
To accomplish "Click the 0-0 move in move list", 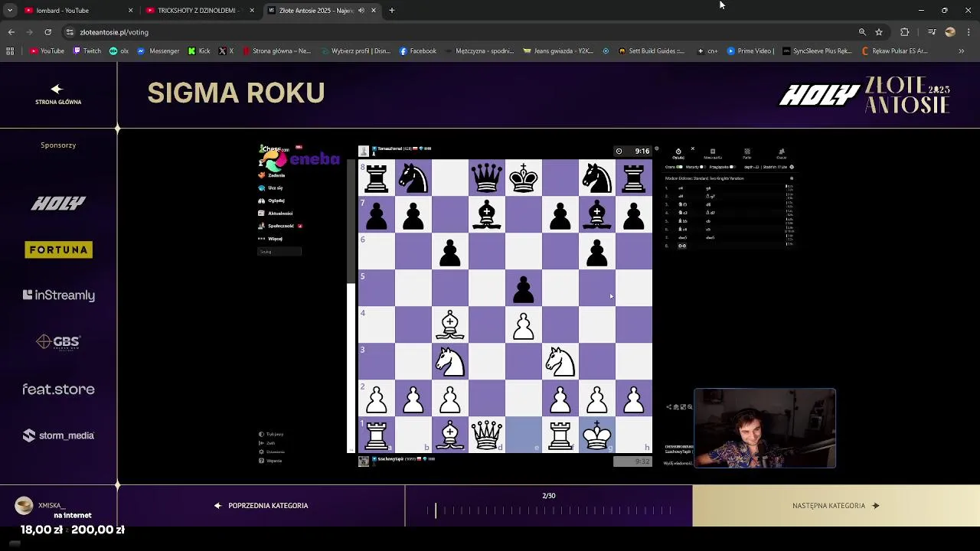I will coord(682,246).
